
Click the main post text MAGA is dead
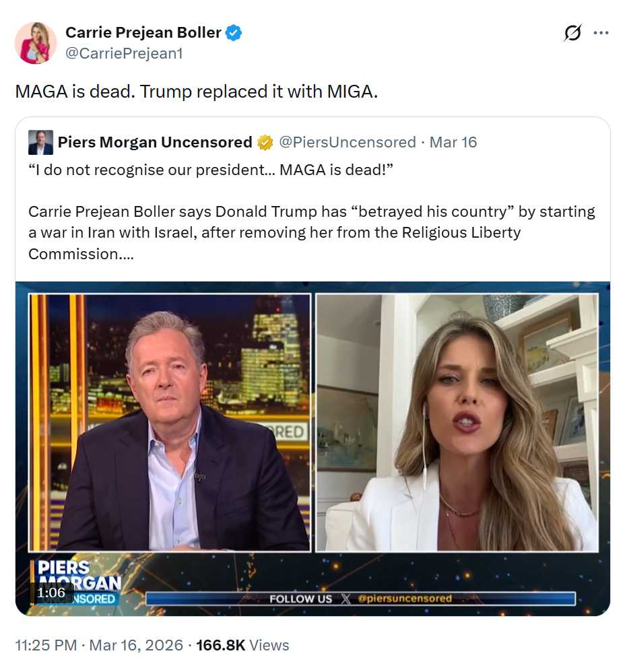click(x=197, y=92)
